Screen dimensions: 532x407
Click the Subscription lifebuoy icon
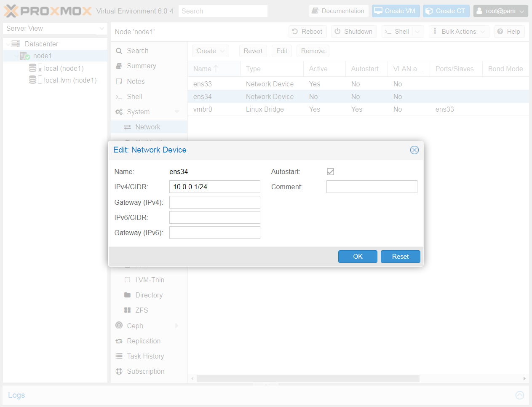click(x=119, y=372)
